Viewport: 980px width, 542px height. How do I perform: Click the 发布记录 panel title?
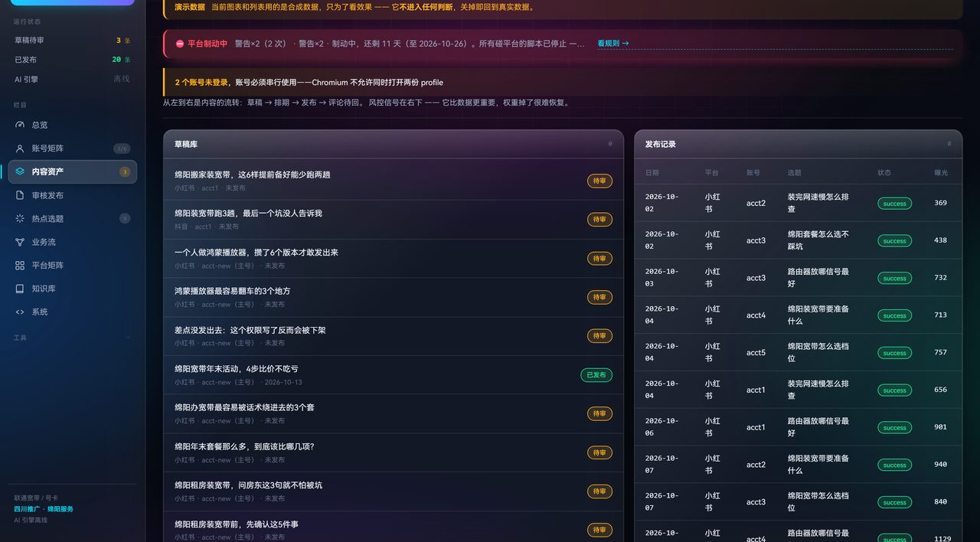[x=661, y=144]
